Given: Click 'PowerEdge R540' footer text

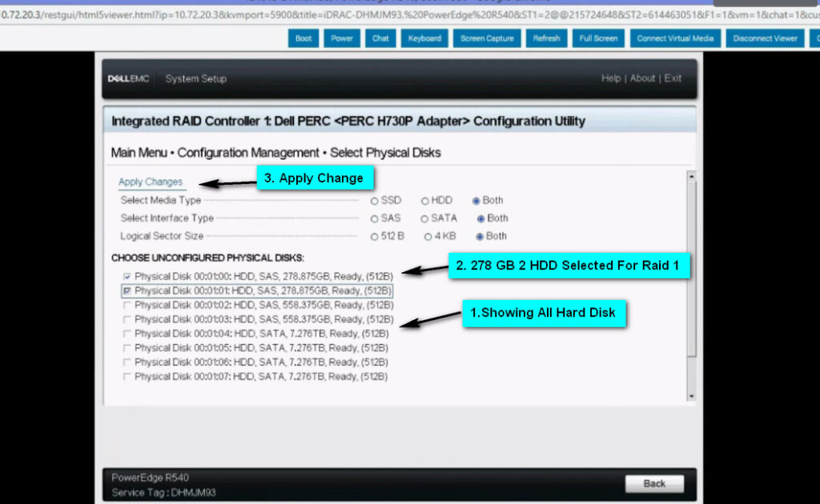Looking at the screenshot, I should (150, 478).
